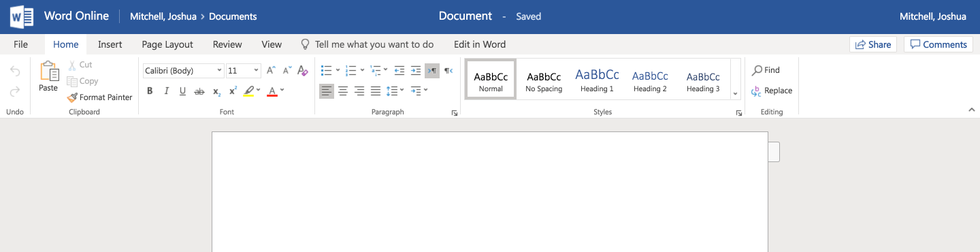Open numbering library dropdown arrow
This screenshot has height=252, width=980.
362,70
